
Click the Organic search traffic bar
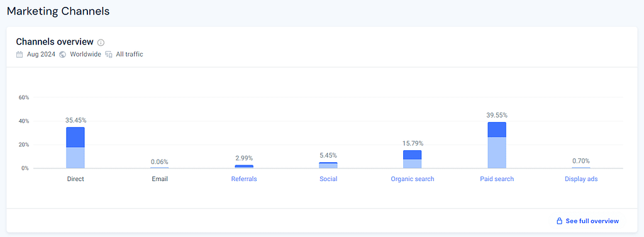pos(413,160)
